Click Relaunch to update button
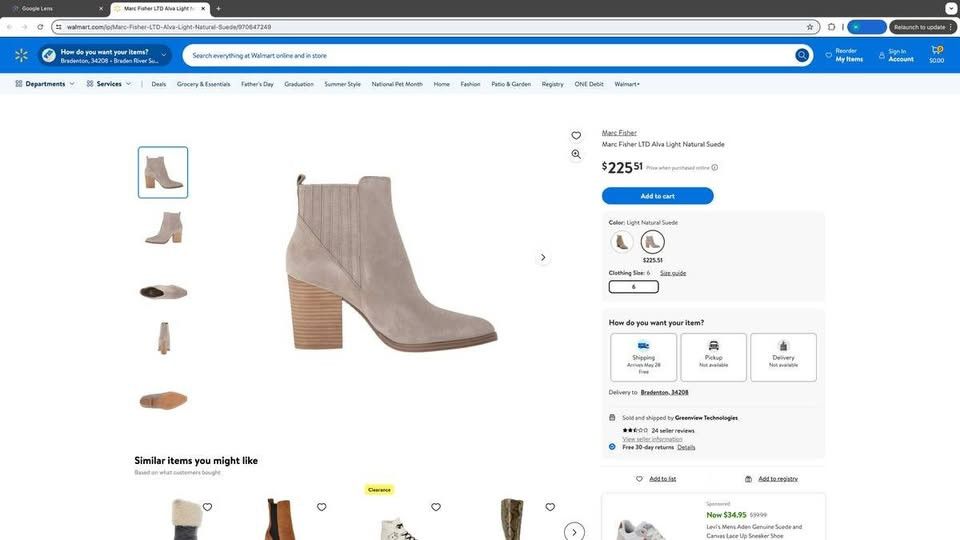960x540 pixels. coord(923,27)
